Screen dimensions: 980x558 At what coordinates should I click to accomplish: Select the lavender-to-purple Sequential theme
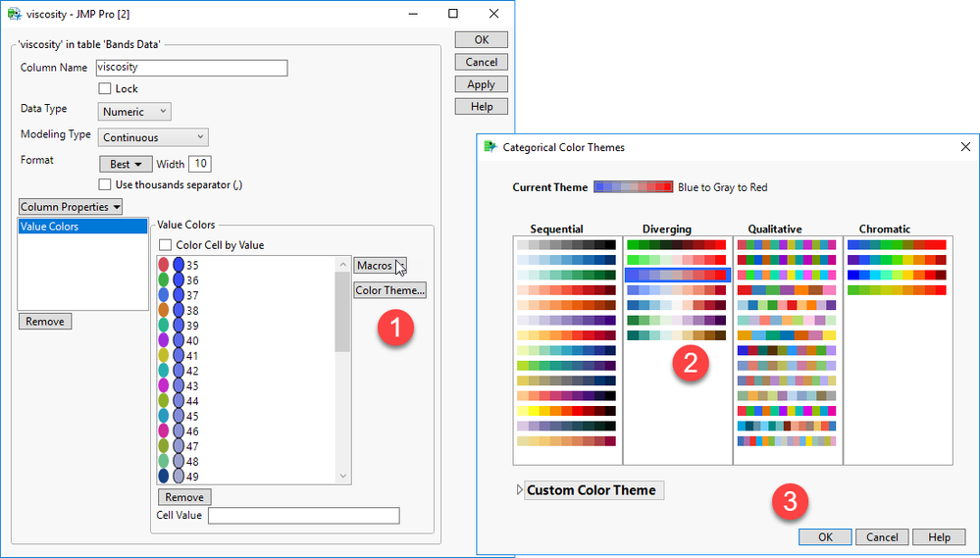[566, 320]
